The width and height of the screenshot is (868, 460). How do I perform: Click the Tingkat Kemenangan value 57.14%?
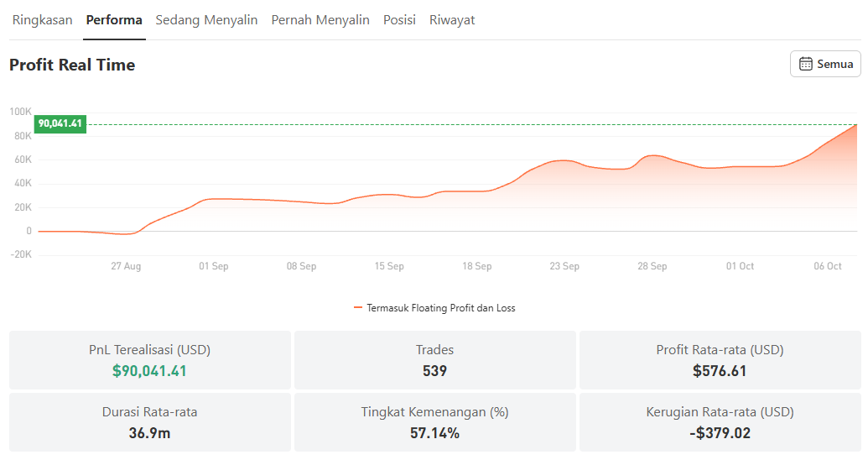[x=434, y=433]
